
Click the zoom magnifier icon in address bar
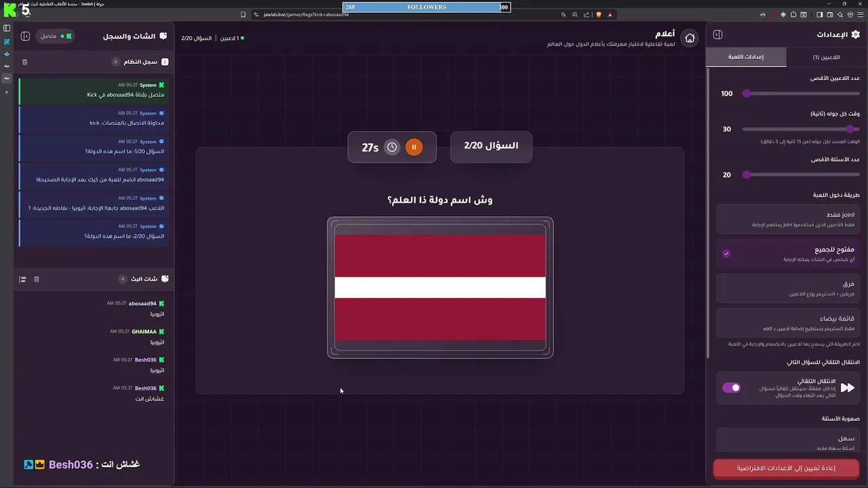(575, 14)
